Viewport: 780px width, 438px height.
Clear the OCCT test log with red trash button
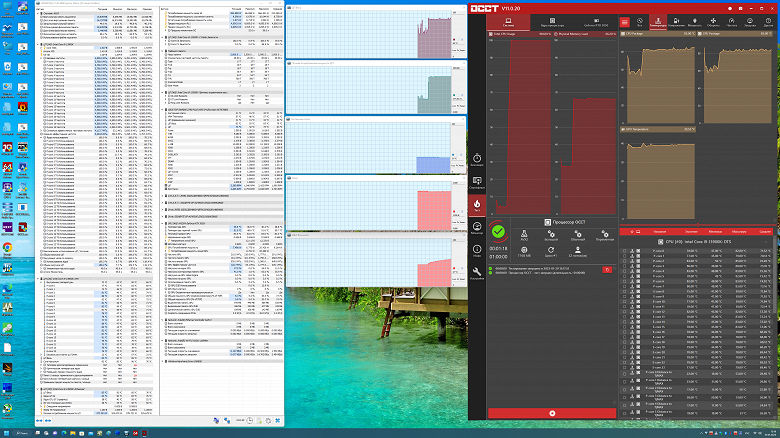(x=607, y=270)
